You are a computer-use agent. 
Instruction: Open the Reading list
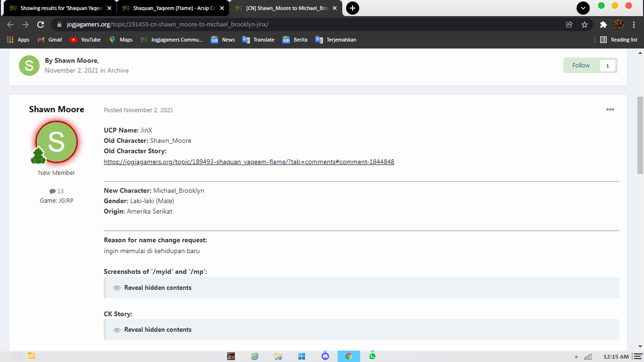(619, 40)
